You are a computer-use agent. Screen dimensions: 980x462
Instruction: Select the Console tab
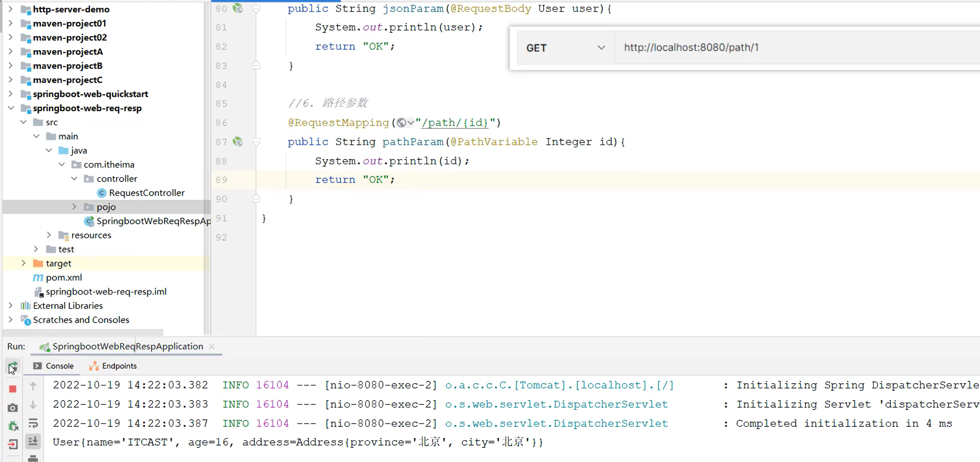point(59,366)
